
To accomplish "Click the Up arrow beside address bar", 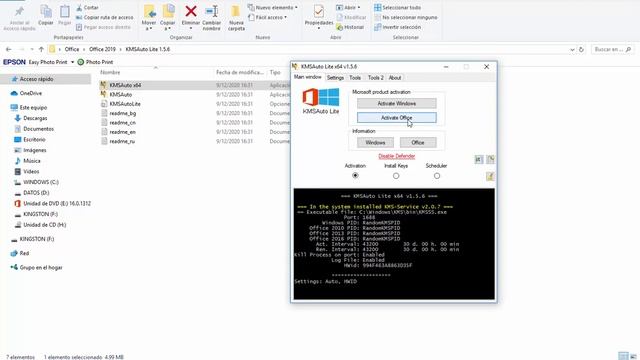I will pos(41,49).
